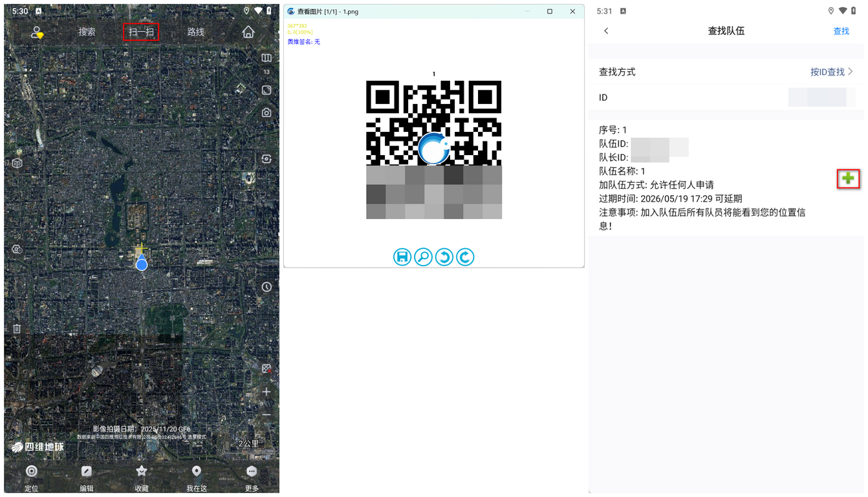The width and height of the screenshot is (868, 497).
Task: Tap the blue current-location marker on the map
Action: (x=142, y=262)
